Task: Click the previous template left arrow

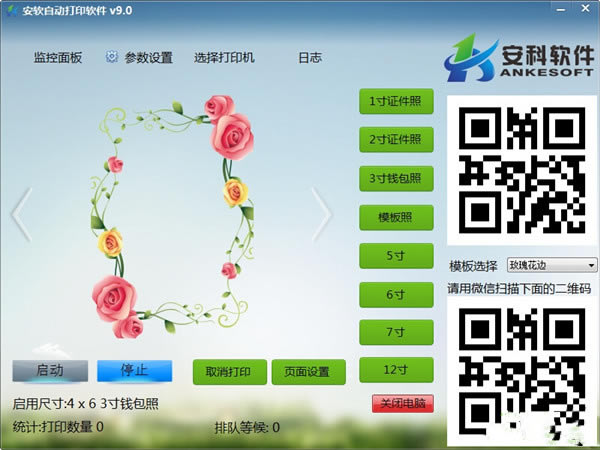Action: click(x=22, y=215)
